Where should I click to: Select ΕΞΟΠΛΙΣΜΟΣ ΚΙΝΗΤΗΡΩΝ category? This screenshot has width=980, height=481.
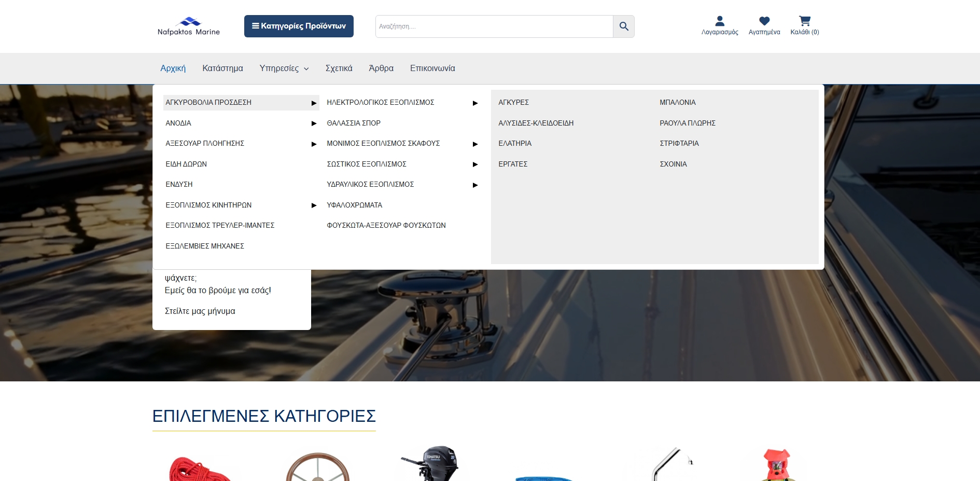pos(208,205)
